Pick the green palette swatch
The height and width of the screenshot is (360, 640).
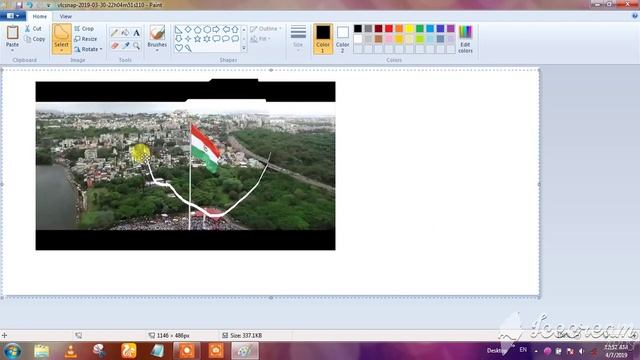[420, 29]
